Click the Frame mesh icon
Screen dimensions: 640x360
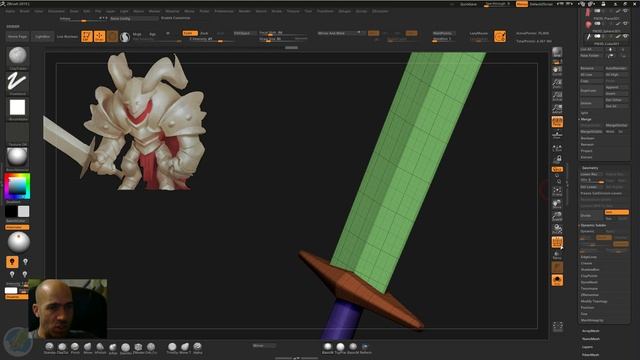coord(557,191)
